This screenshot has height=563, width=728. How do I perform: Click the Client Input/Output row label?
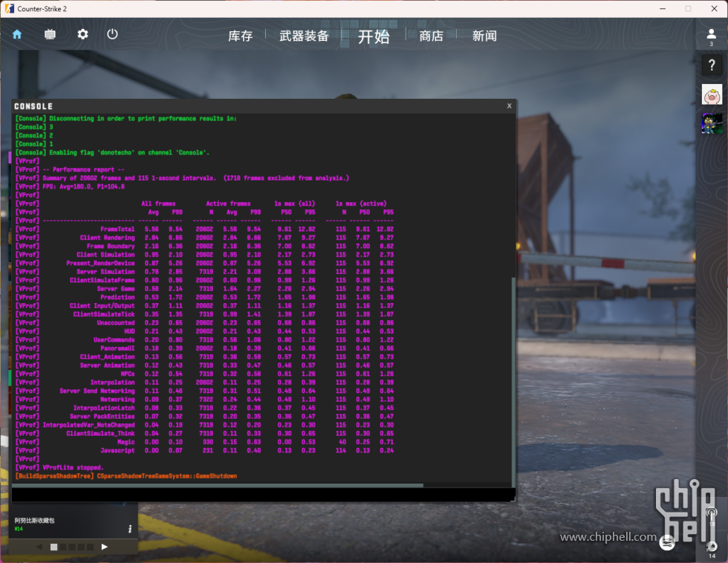[x=103, y=306]
